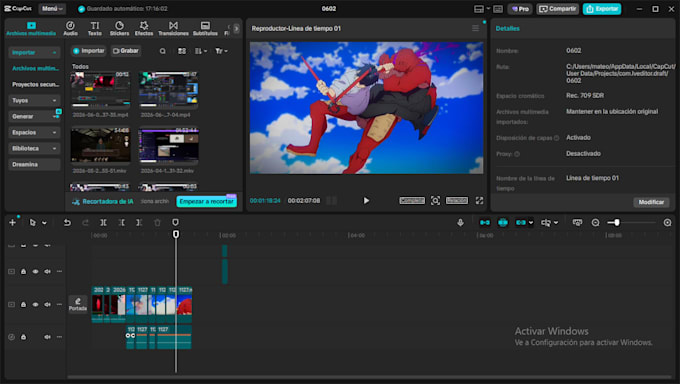Screen dimensions: 680x384
Task: Open the Transiciones tab
Action: 173,28
